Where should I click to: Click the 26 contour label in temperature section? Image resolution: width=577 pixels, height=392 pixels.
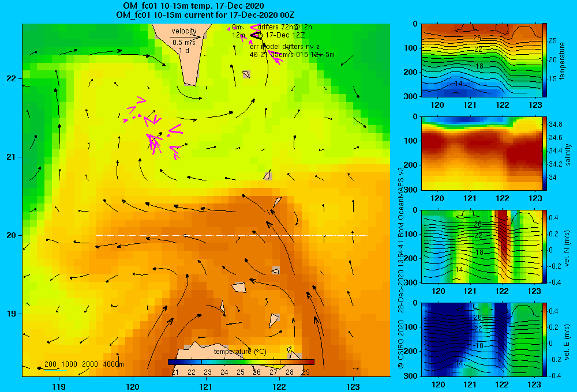(477, 38)
